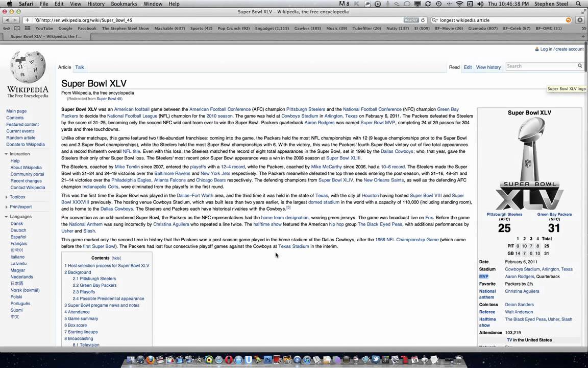Open the Window menu

(x=153, y=4)
